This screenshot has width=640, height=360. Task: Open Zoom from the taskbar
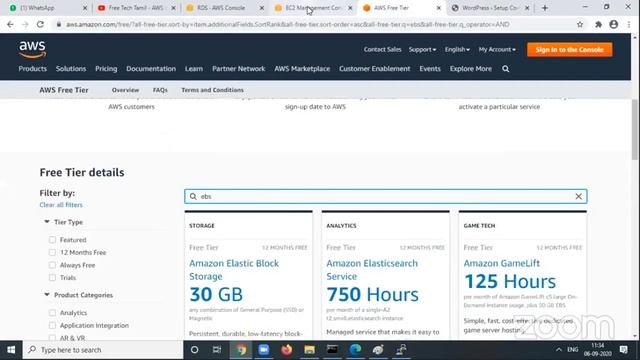coord(264,350)
